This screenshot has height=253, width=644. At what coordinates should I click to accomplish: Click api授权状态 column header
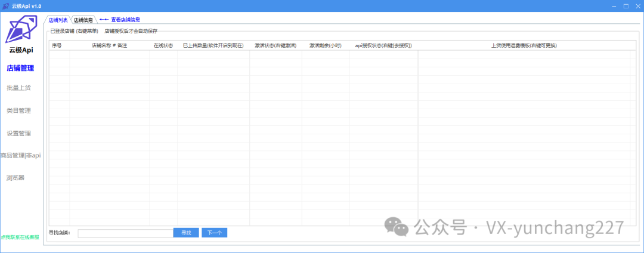(383, 45)
